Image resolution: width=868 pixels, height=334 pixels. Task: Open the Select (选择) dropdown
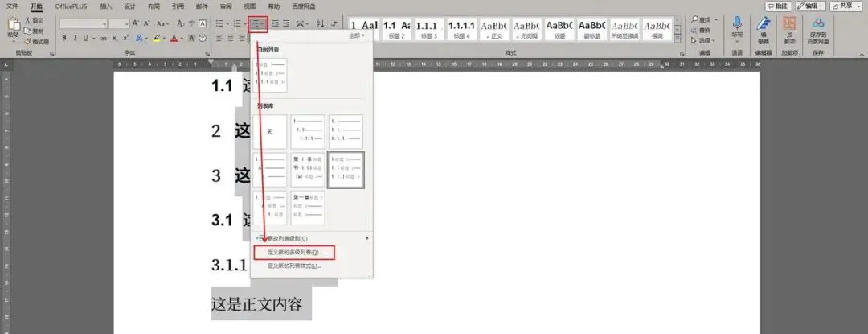tap(703, 40)
